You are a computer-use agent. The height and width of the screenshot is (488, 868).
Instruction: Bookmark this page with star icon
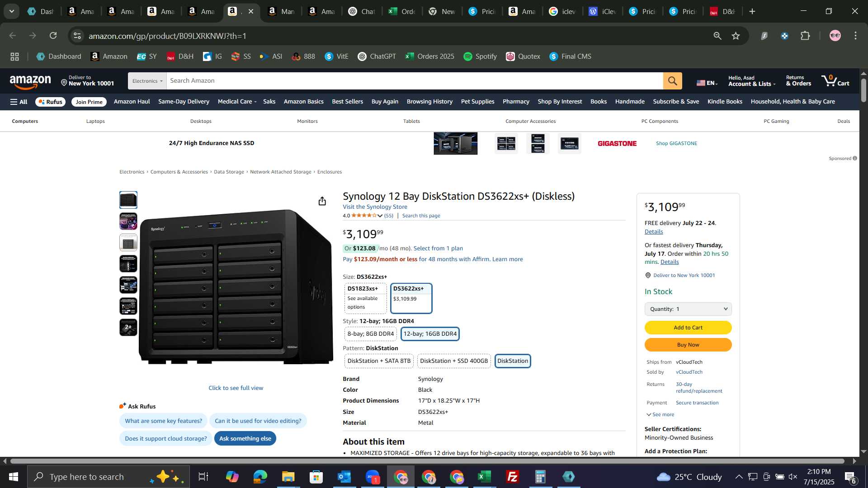coord(736,36)
